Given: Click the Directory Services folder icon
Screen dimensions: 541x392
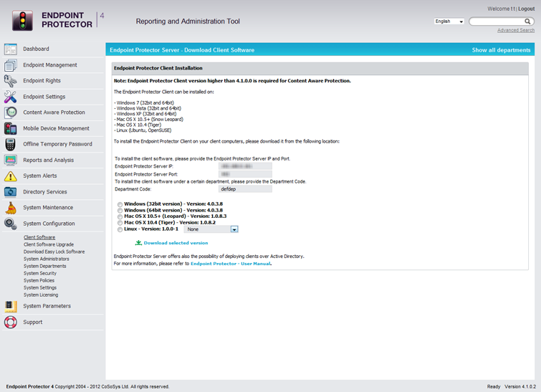Looking at the screenshot, I should (10, 192).
